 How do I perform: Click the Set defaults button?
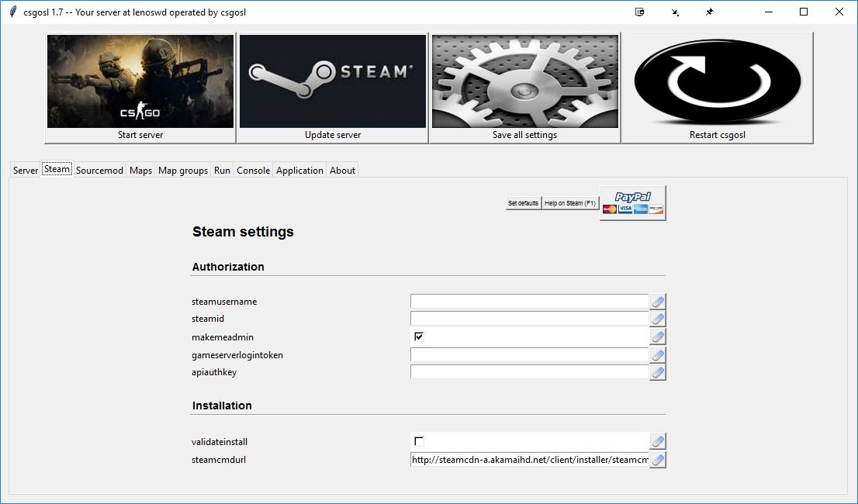[x=523, y=203]
